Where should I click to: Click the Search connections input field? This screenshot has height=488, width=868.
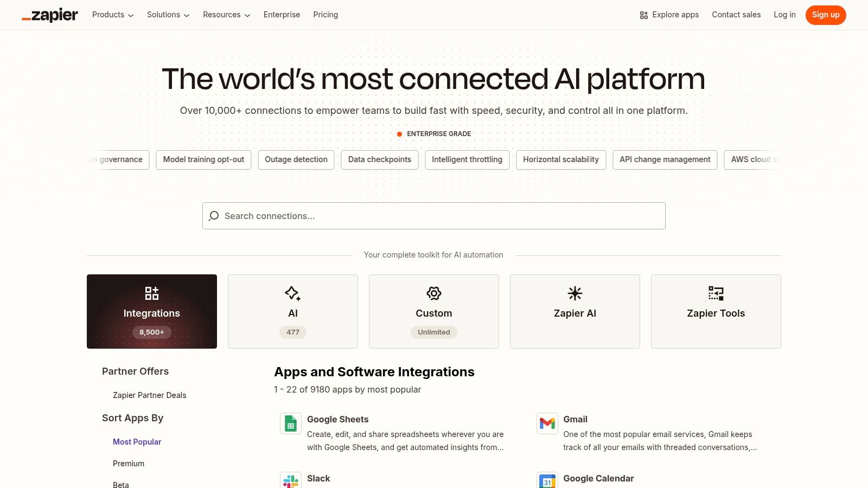[433, 216]
